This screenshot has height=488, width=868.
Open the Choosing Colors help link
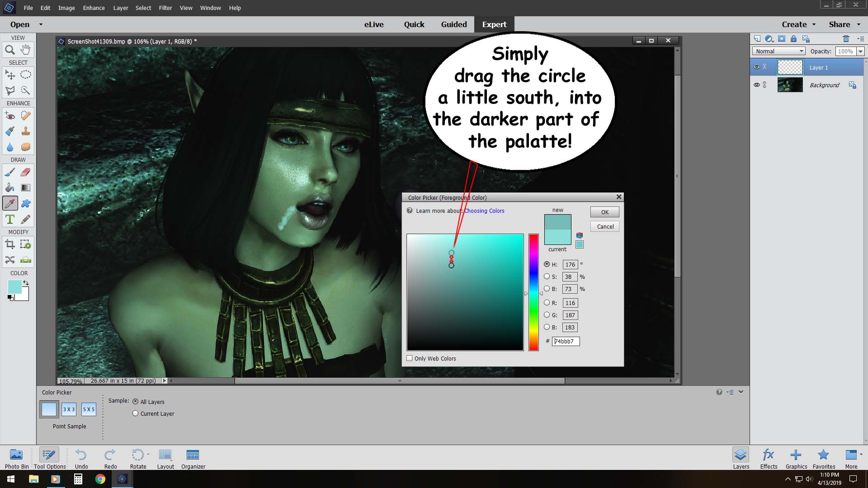pos(484,211)
